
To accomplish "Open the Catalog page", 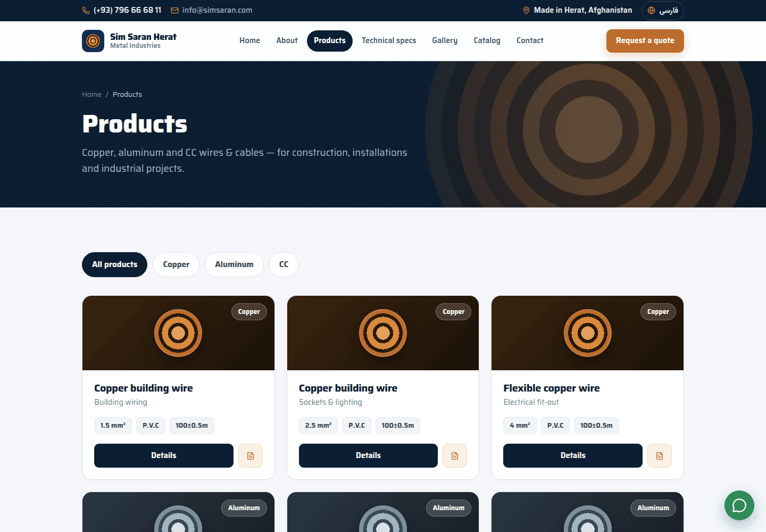I will (x=487, y=40).
